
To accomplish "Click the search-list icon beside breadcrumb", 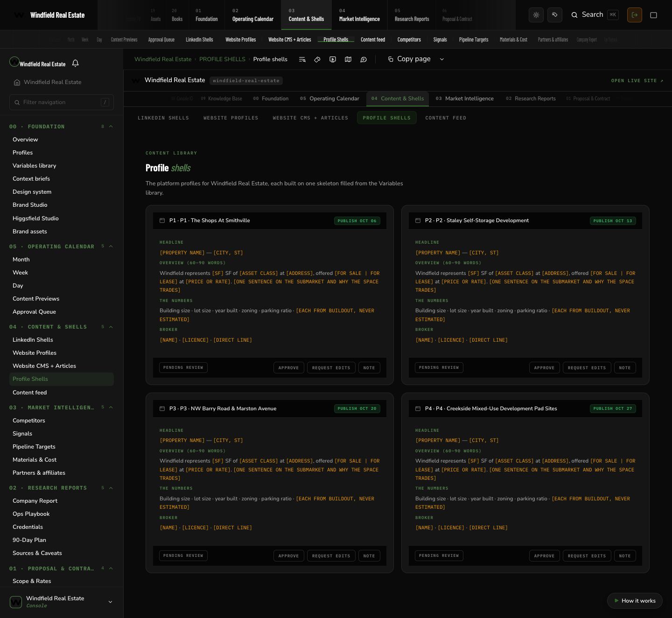I will point(302,59).
